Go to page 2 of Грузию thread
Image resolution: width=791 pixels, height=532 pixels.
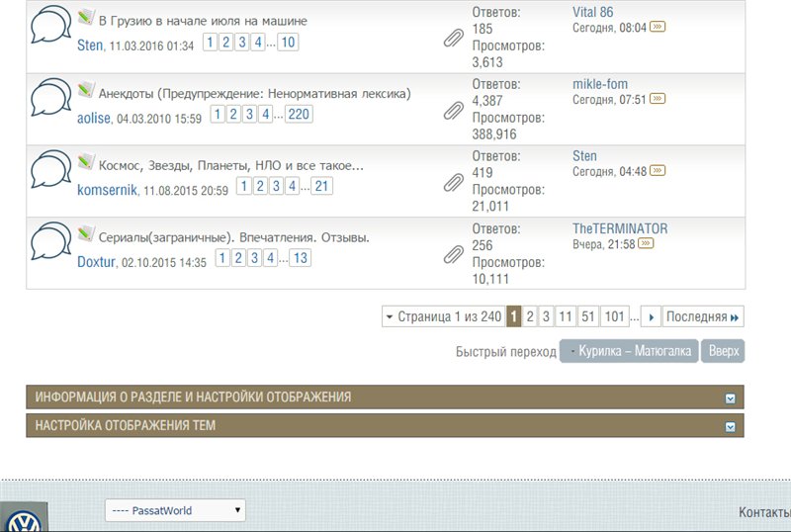[x=226, y=42]
